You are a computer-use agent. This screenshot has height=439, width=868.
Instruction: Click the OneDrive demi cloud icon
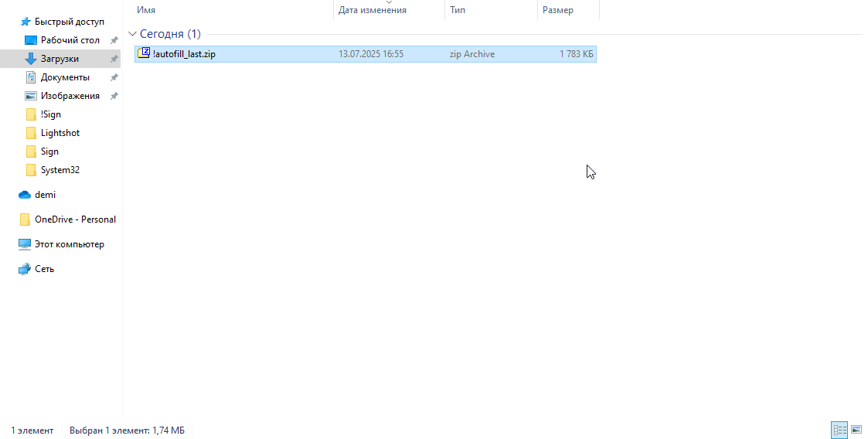tap(25, 195)
